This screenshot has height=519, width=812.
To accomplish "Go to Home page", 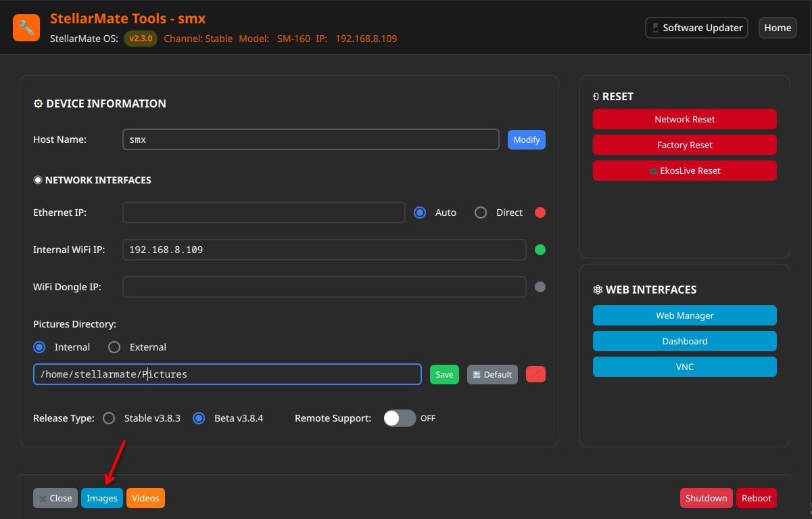I will click(778, 28).
